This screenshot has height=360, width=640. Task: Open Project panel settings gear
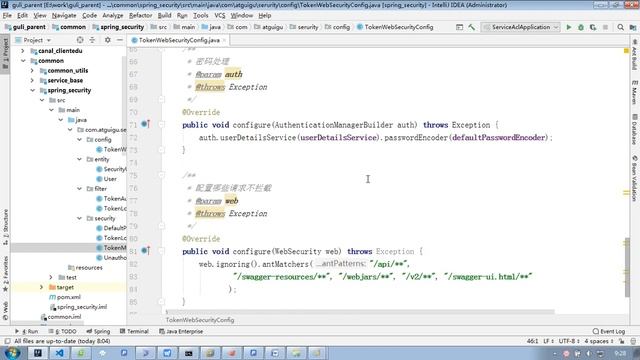pyautogui.click(x=107, y=40)
